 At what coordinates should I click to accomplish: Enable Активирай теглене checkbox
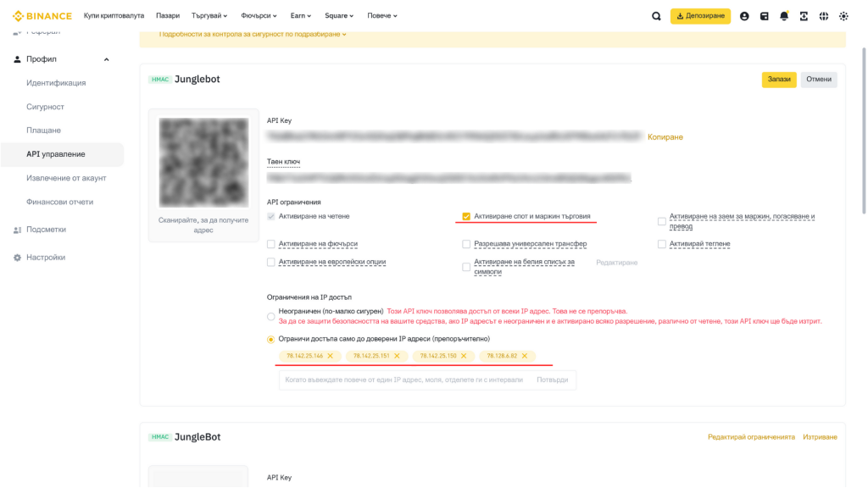coord(661,244)
